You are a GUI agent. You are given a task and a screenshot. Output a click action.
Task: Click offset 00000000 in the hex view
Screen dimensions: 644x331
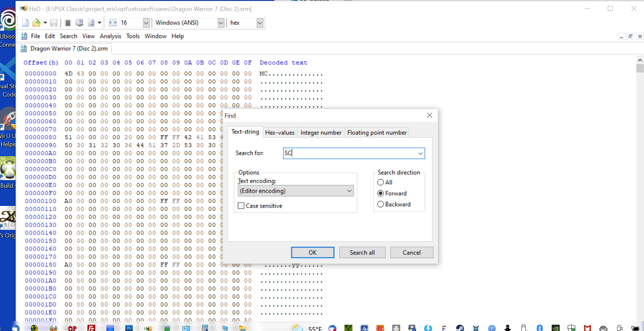(x=41, y=73)
